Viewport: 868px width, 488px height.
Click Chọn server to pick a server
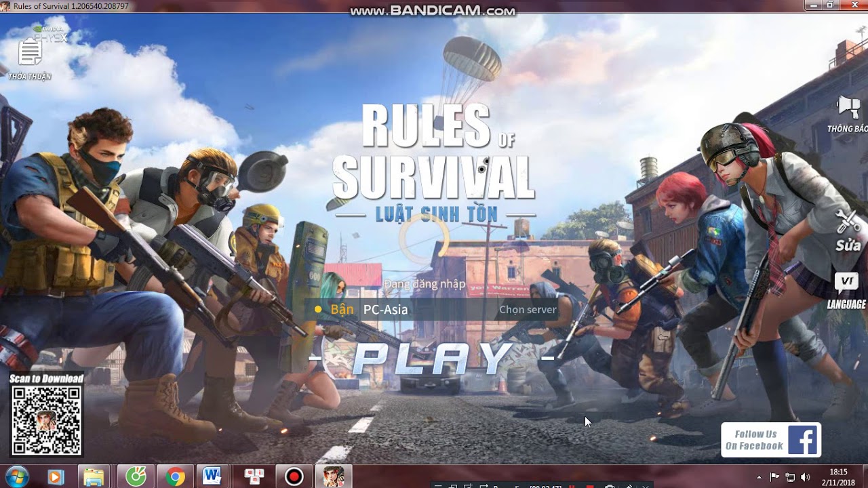[528, 310]
